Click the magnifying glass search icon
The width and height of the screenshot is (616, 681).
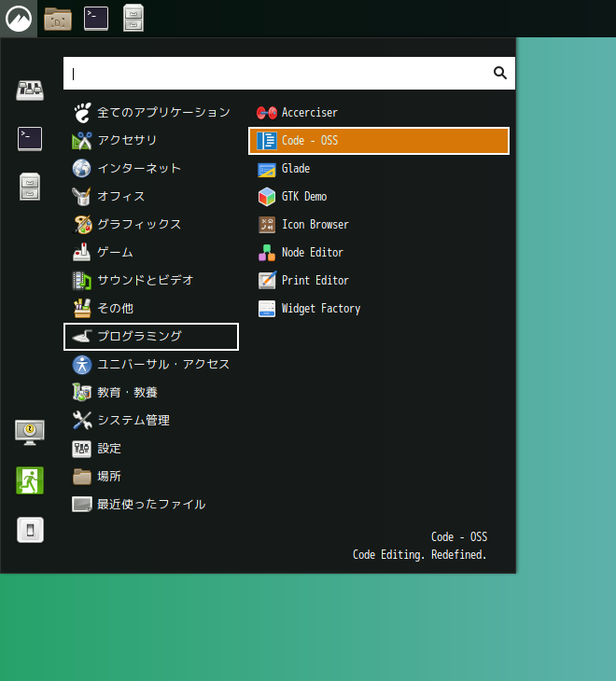500,73
